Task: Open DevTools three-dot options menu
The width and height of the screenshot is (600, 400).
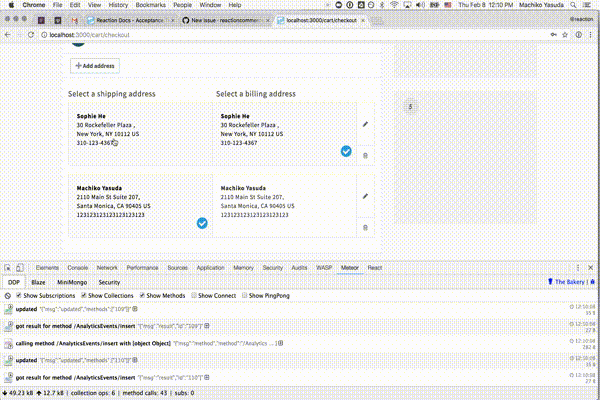Action: (578, 268)
